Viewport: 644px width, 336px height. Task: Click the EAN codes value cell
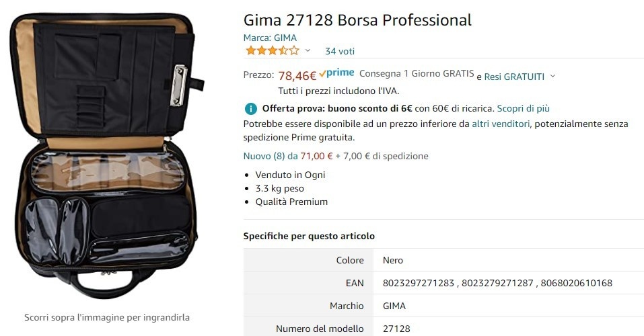497,283
